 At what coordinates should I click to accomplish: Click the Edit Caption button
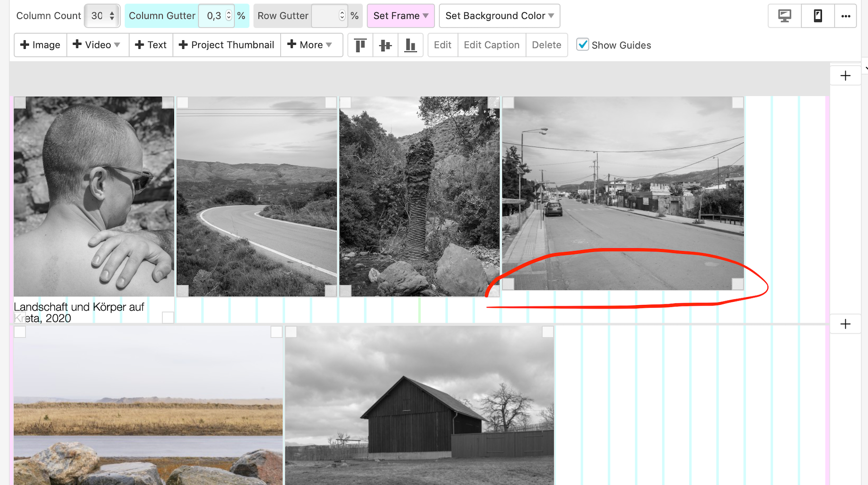pos(491,45)
